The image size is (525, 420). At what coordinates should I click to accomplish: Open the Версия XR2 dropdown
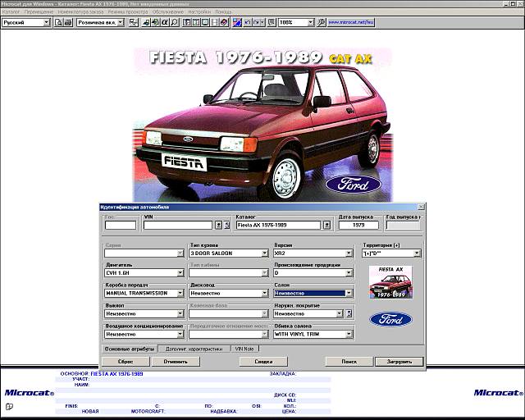[349, 253]
